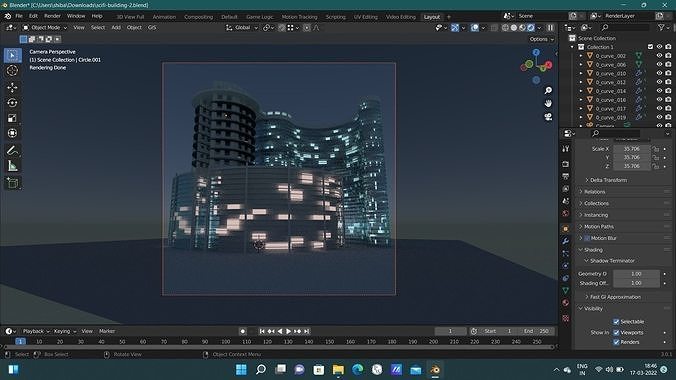Click the viewport pan hand icon

(x=548, y=104)
